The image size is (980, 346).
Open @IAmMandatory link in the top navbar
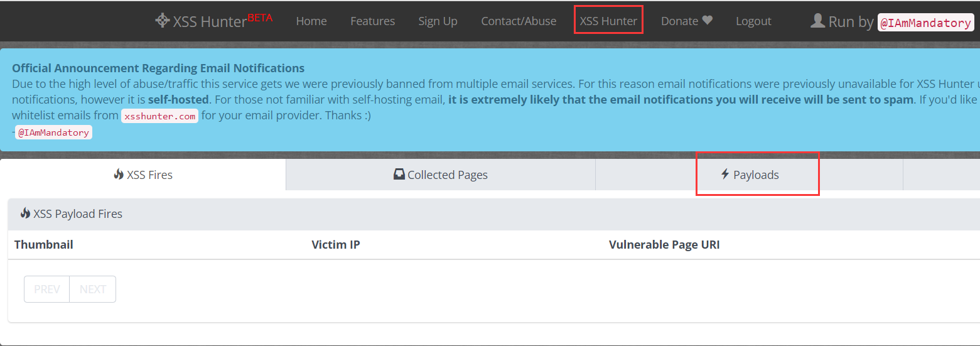(x=925, y=23)
